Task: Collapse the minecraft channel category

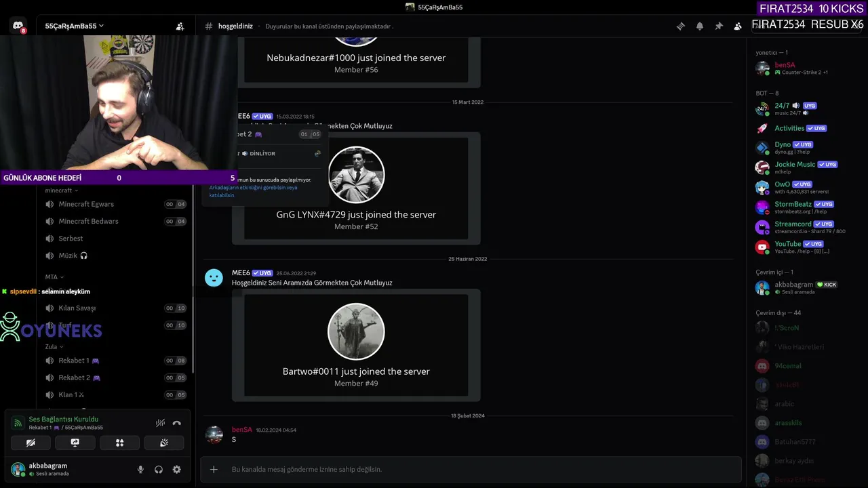Action: click(x=62, y=190)
